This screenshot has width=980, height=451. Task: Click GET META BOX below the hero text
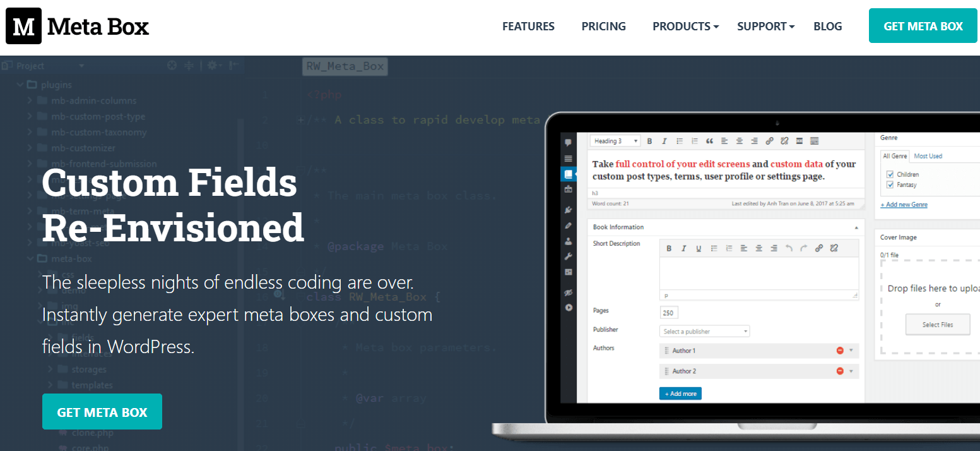pos(102,412)
